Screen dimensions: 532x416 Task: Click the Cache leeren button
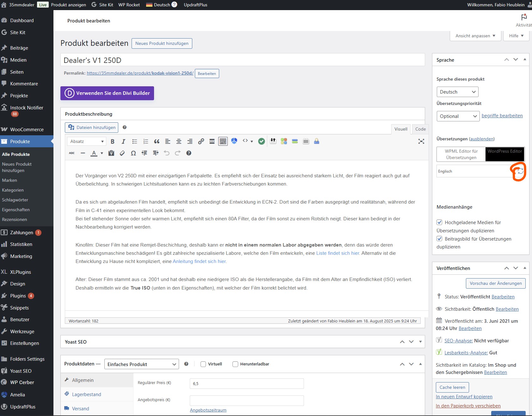click(452, 387)
